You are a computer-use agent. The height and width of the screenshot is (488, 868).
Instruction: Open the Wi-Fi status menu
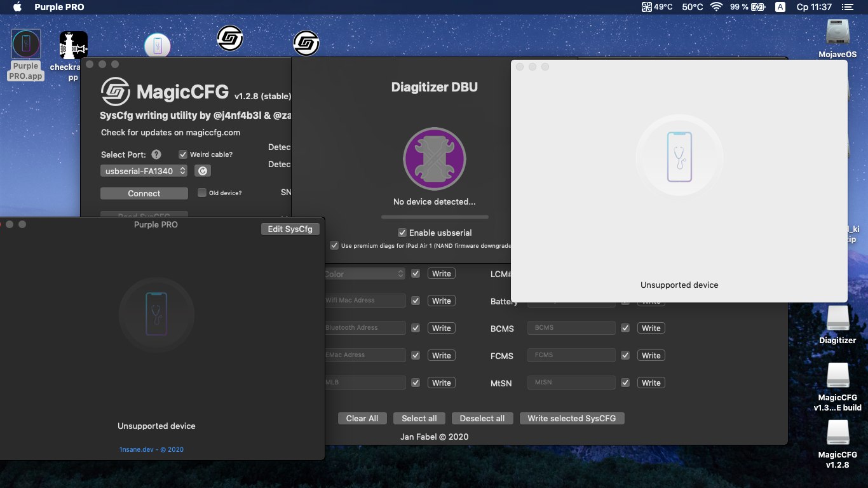pos(716,7)
